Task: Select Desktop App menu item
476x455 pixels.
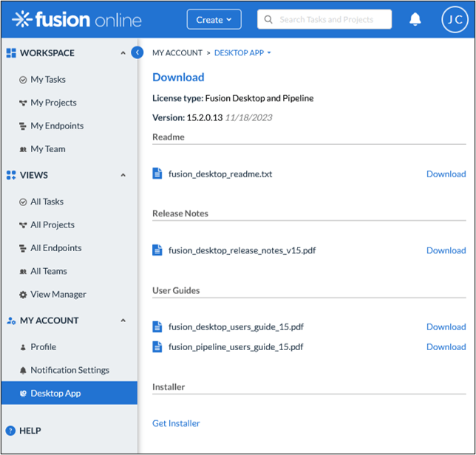Action: 69,393
